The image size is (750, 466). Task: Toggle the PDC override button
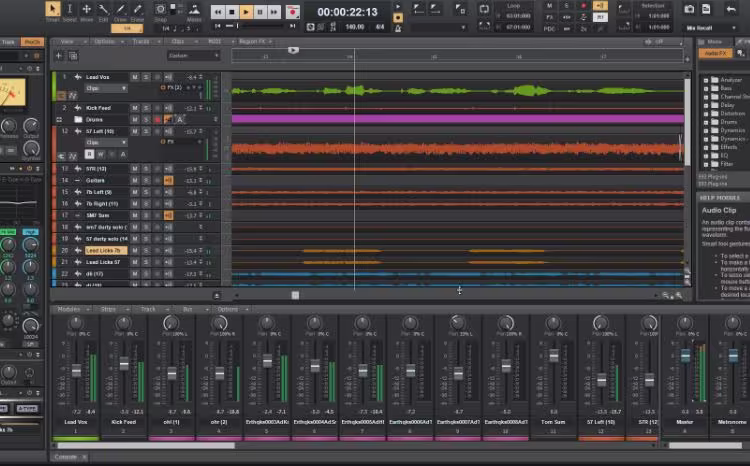tap(550, 29)
